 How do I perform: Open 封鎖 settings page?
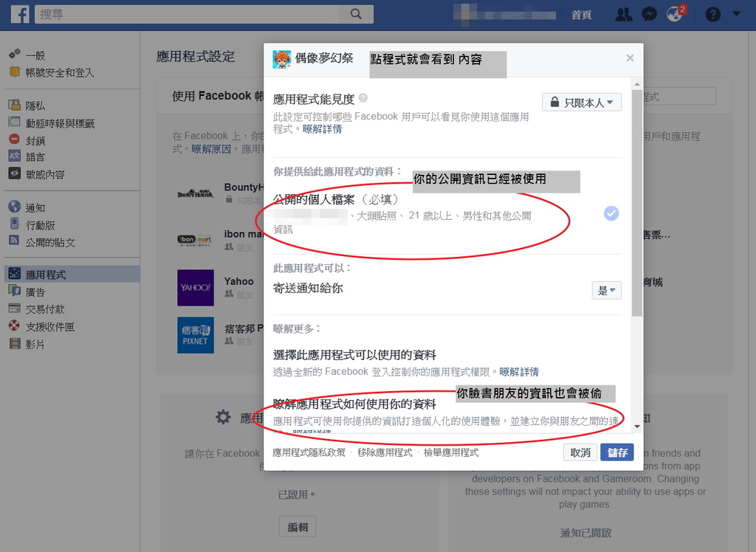pos(35,141)
